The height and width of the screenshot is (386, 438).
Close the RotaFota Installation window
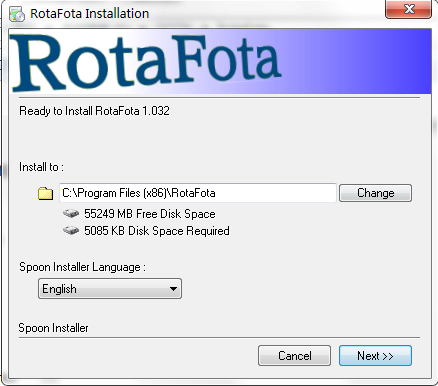[409, 9]
